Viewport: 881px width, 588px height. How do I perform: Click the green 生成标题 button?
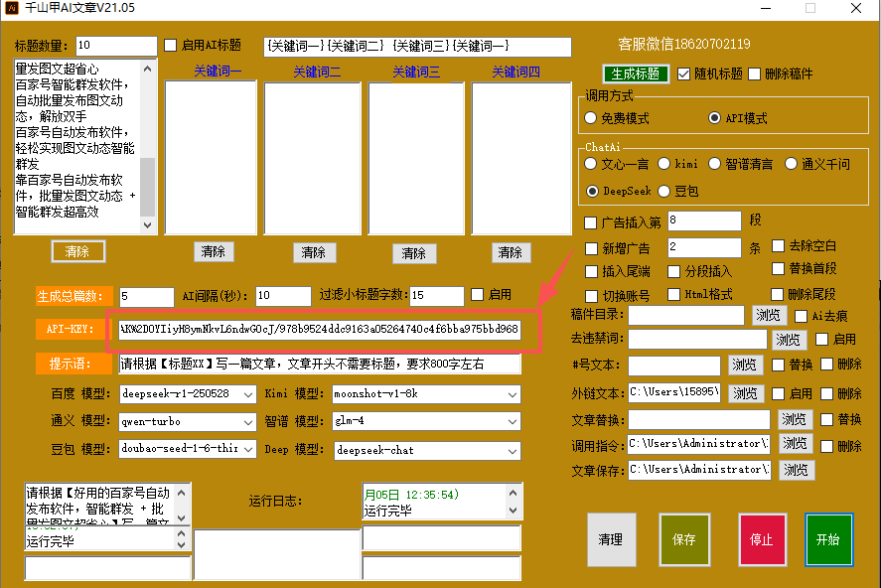coord(636,73)
